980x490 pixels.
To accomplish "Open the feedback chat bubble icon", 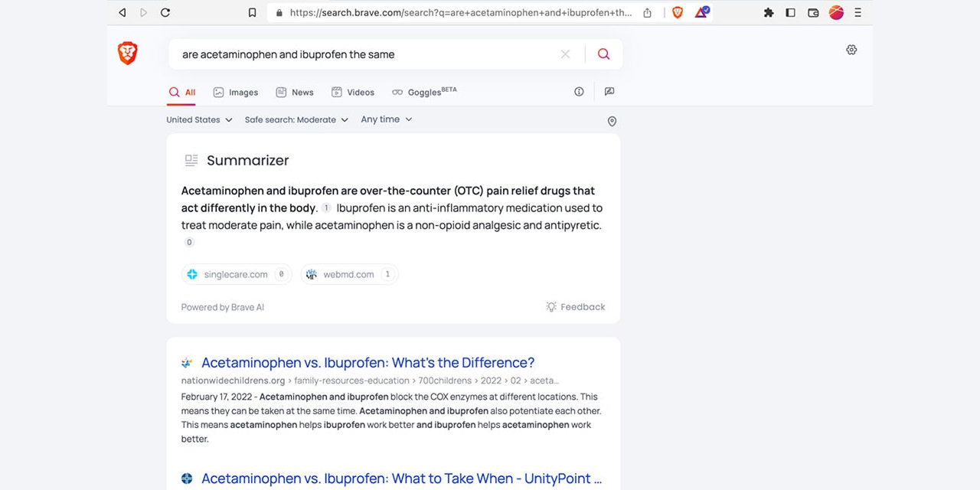I will click(609, 92).
